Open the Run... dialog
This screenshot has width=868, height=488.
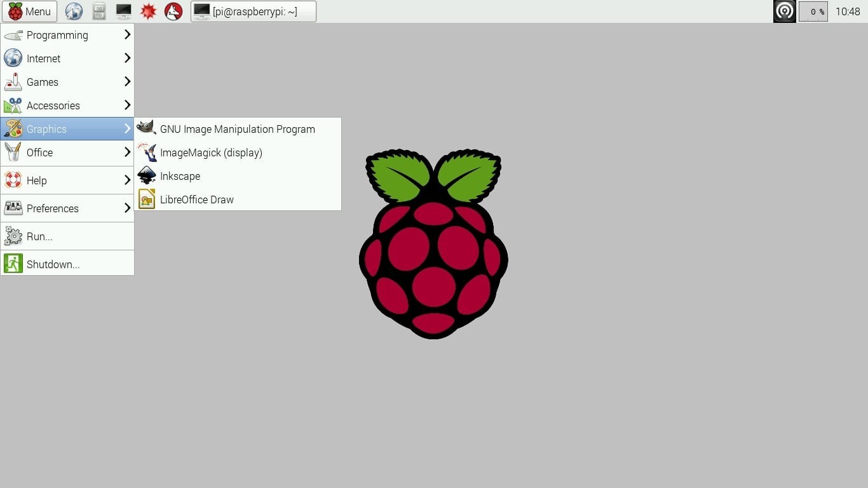pyautogui.click(x=39, y=236)
